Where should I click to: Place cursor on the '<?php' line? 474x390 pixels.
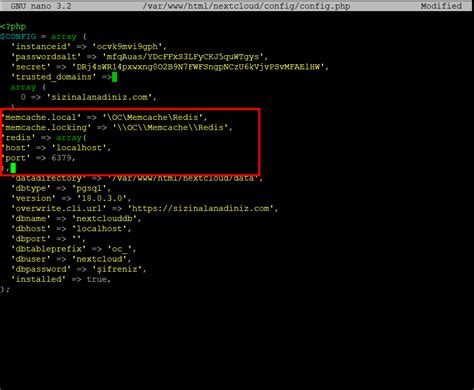point(13,26)
